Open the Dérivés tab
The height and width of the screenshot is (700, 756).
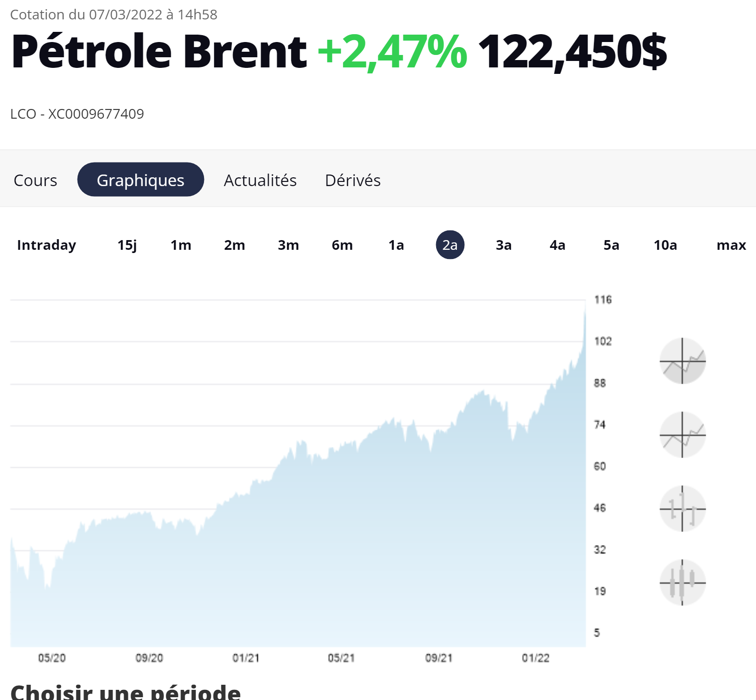353,180
